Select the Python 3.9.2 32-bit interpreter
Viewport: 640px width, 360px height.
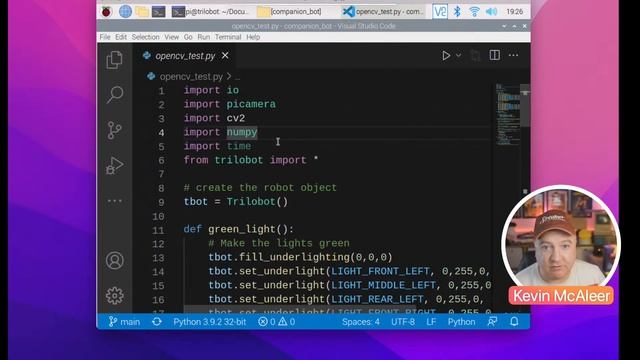click(209, 322)
